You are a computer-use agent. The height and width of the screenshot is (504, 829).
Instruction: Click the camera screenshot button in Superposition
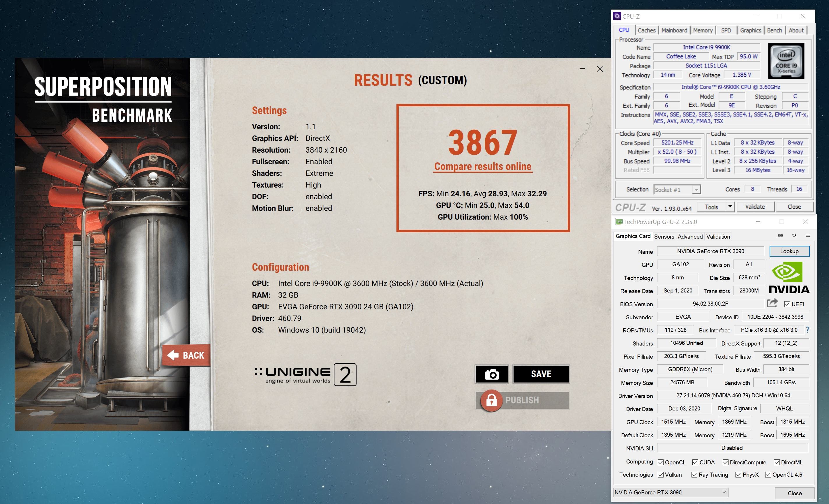click(492, 374)
